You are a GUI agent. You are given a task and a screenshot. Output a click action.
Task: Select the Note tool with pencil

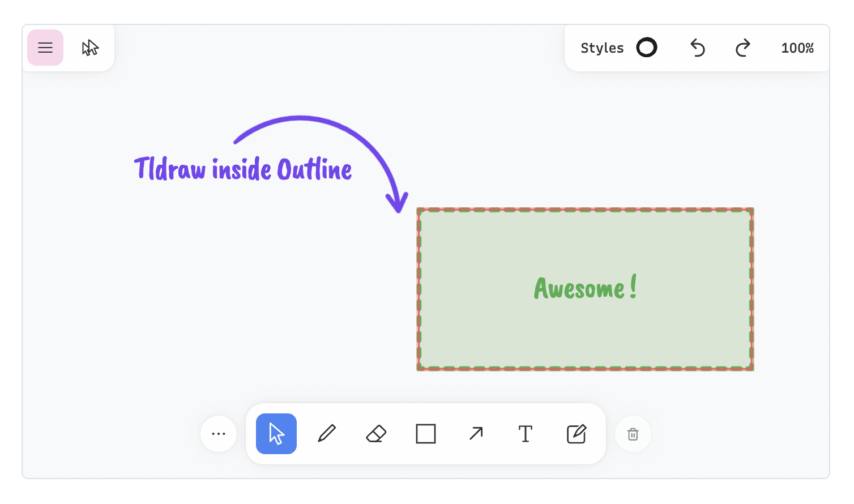tap(576, 434)
